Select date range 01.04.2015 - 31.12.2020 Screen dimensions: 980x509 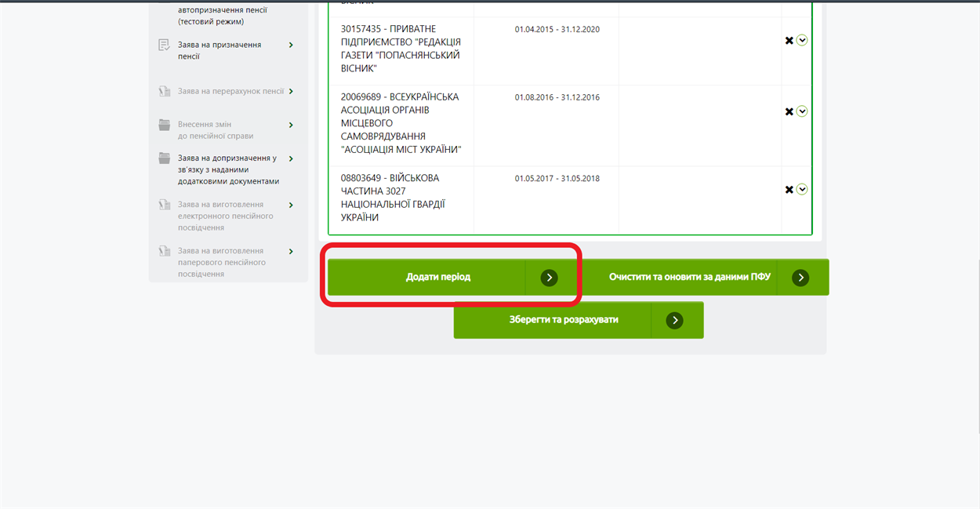pyautogui.click(x=557, y=29)
